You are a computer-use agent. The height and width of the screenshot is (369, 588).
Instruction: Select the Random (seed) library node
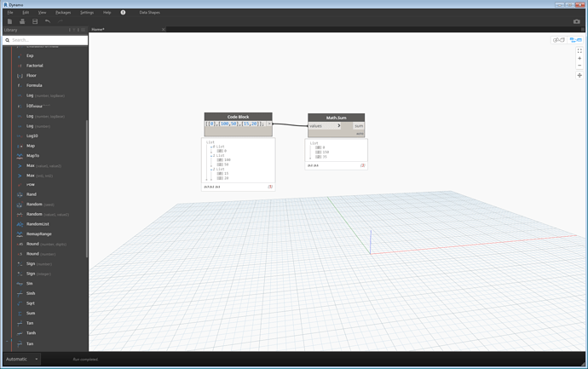[x=40, y=205]
